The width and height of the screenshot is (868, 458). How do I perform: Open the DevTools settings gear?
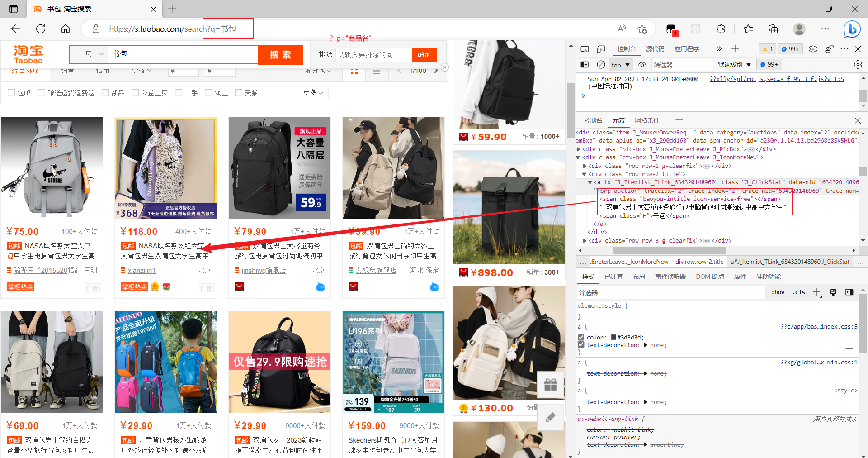pyautogui.click(x=813, y=49)
